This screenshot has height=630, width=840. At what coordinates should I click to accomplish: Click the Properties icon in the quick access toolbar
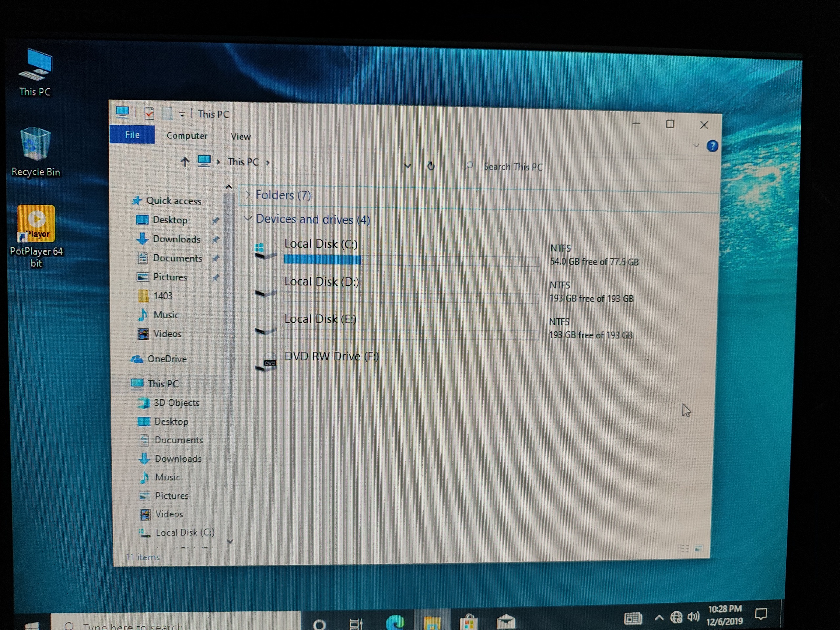pos(149,113)
